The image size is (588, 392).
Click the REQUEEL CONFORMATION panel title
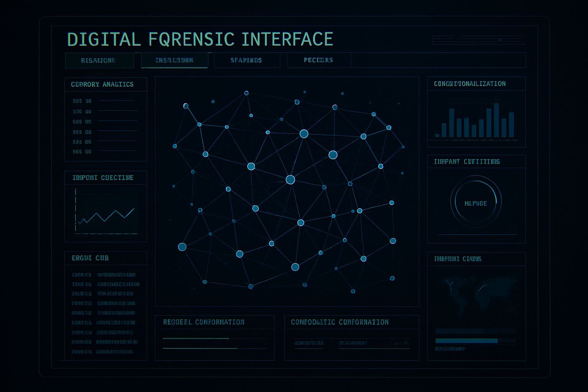coord(203,322)
